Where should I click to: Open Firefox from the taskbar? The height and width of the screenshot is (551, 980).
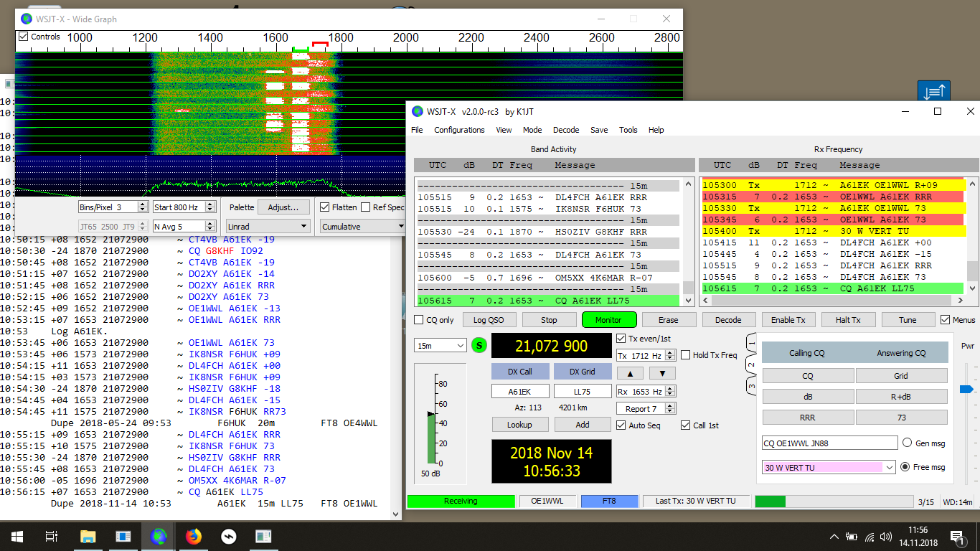pos(193,536)
